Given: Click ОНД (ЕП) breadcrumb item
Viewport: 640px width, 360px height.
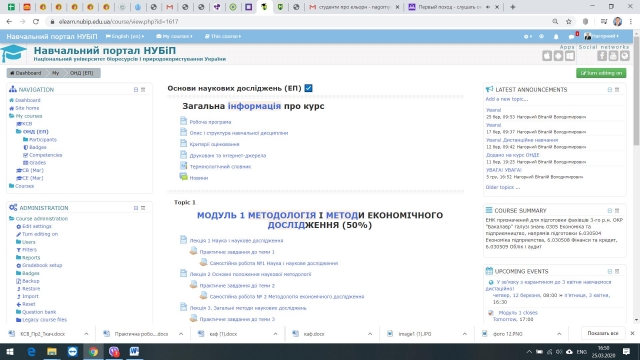Looking at the screenshot, I should pos(81,73).
